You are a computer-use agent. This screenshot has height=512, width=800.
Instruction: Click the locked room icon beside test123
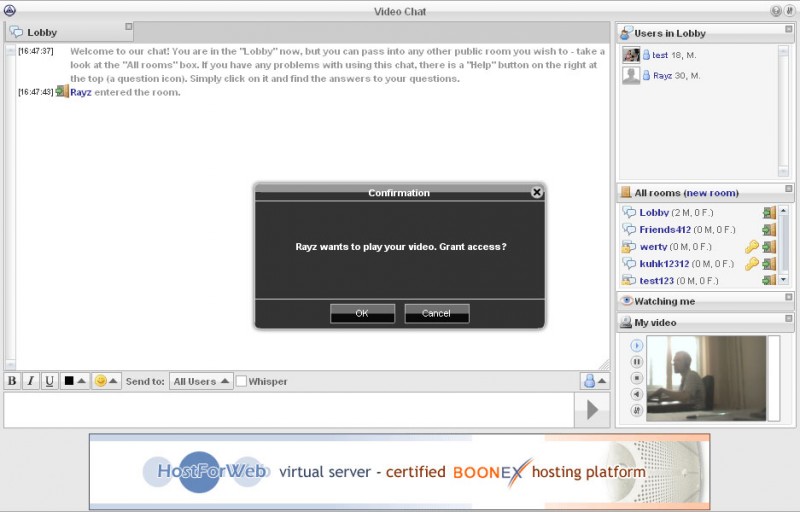629,280
